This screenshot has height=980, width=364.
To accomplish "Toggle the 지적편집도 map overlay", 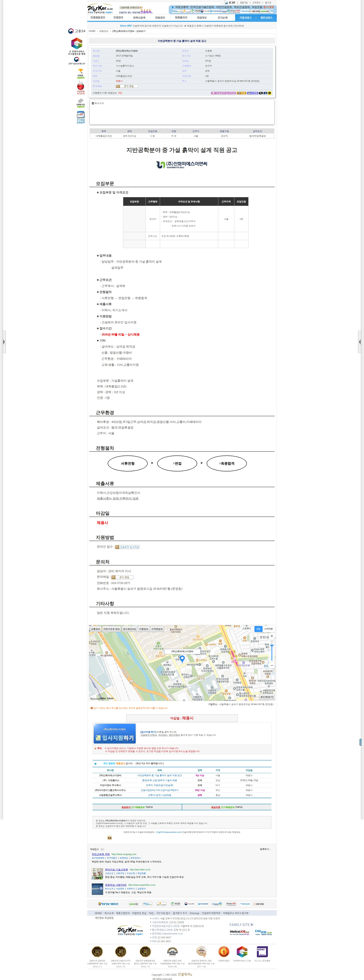I will coord(157,629).
